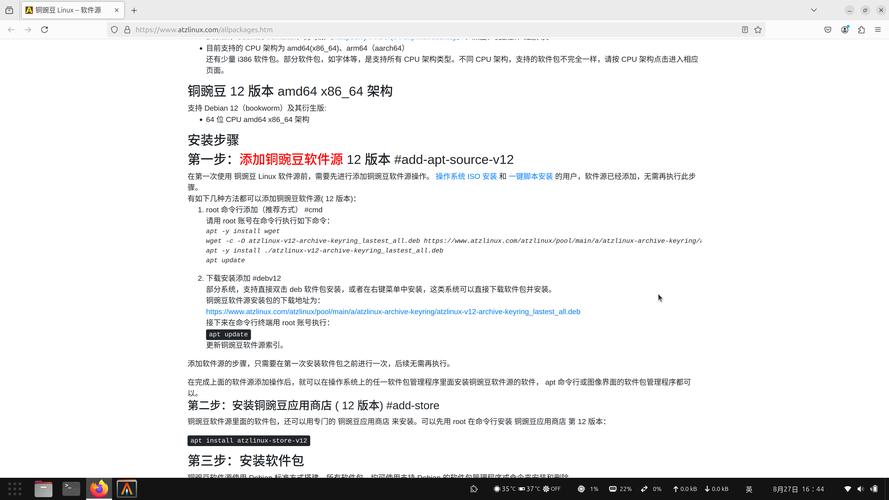Open the battery power tray icon

coord(874,489)
